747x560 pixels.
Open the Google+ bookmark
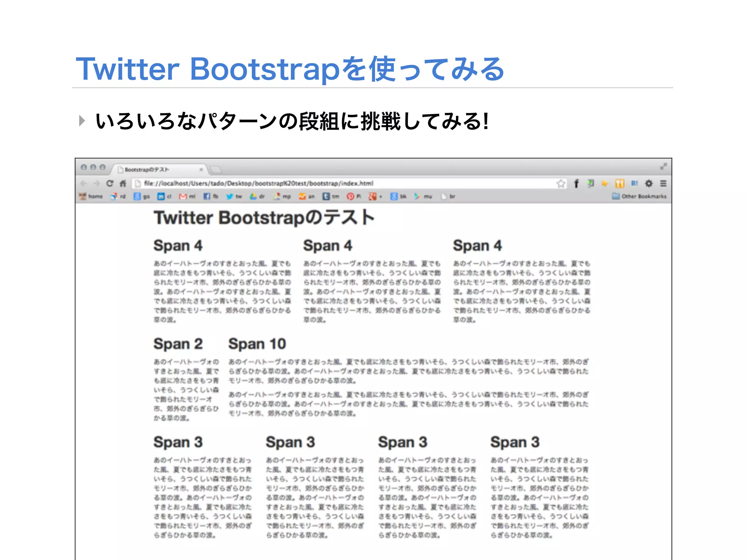(x=375, y=197)
